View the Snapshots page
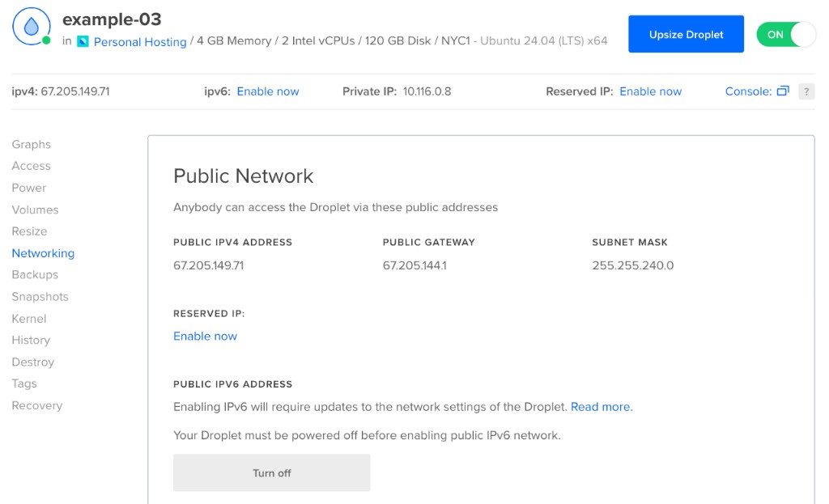 (40, 297)
